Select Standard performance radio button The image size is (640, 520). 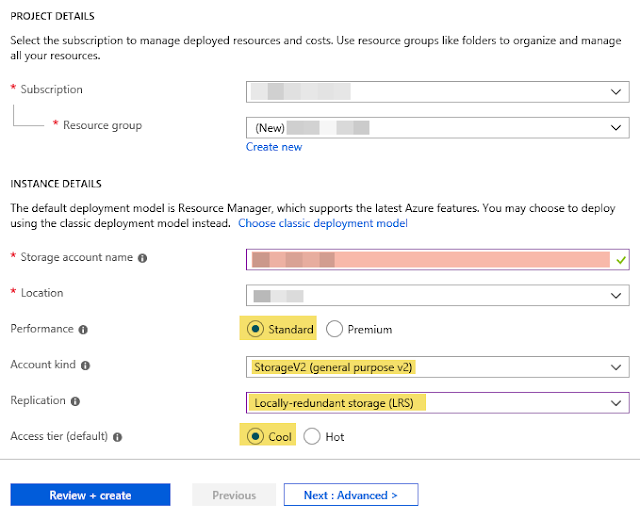[x=255, y=329]
